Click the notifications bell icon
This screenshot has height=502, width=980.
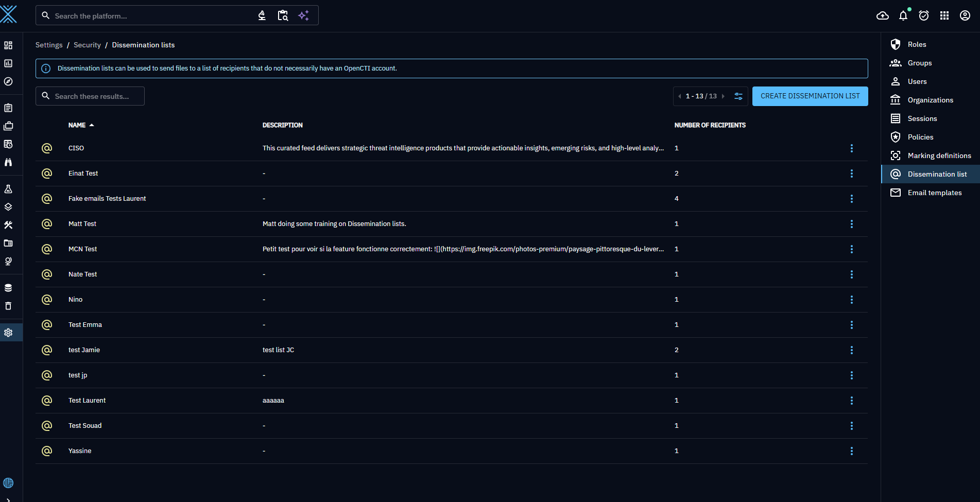click(x=903, y=15)
